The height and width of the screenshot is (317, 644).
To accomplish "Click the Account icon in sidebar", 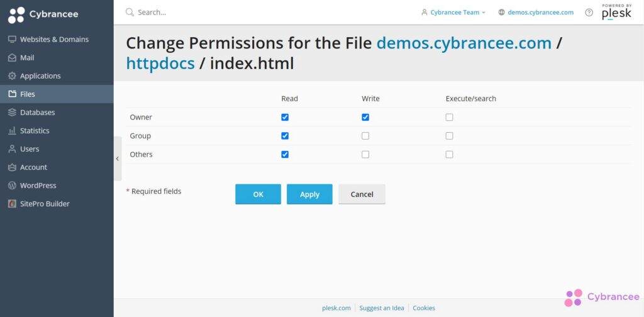I will [x=13, y=167].
